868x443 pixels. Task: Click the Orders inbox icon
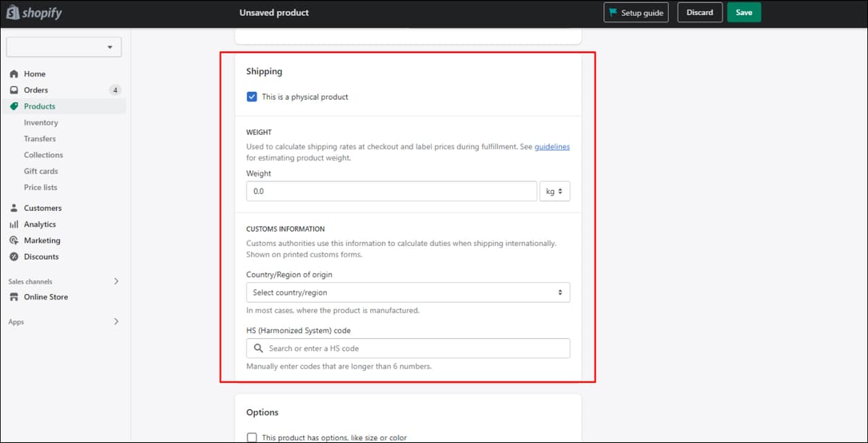tap(14, 90)
